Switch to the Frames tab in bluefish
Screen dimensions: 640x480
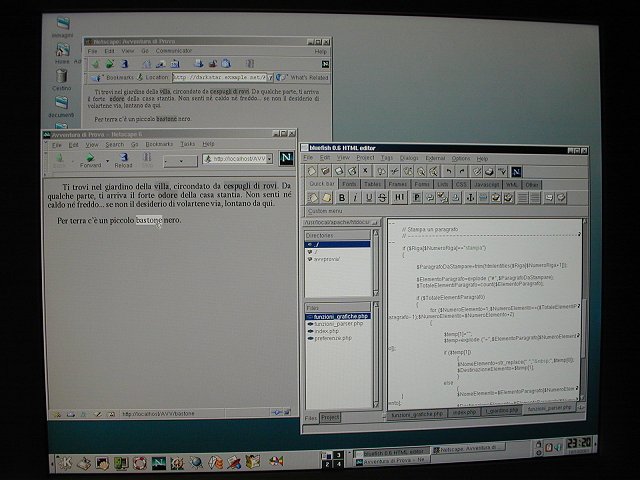click(397, 184)
